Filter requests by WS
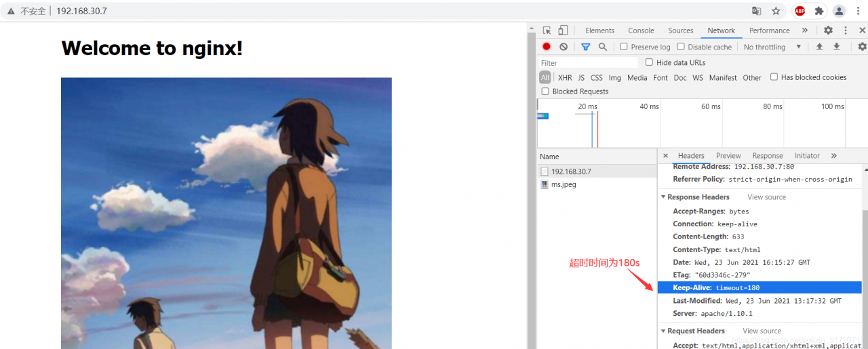868x349 pixels. [x=698, y=78]
